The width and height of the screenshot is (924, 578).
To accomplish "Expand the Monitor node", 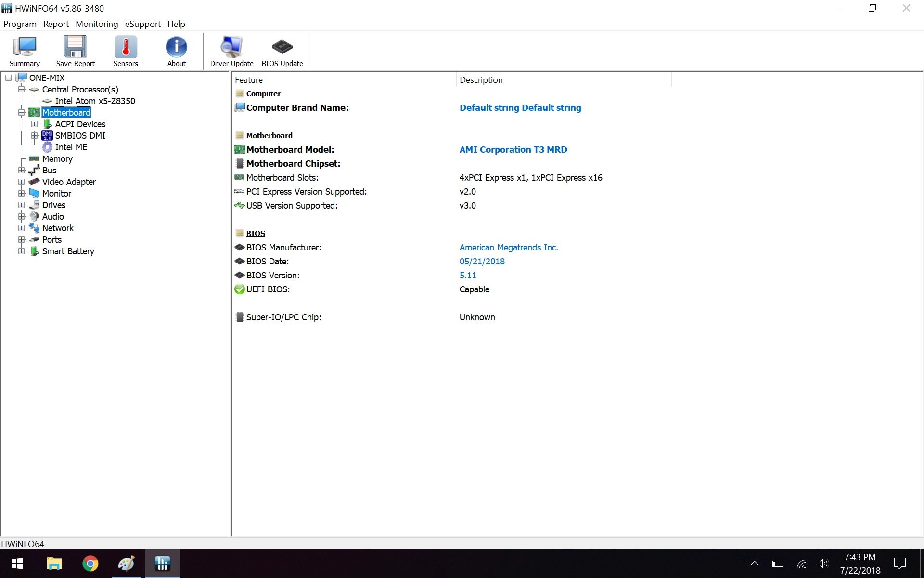I will click(22, 194).
